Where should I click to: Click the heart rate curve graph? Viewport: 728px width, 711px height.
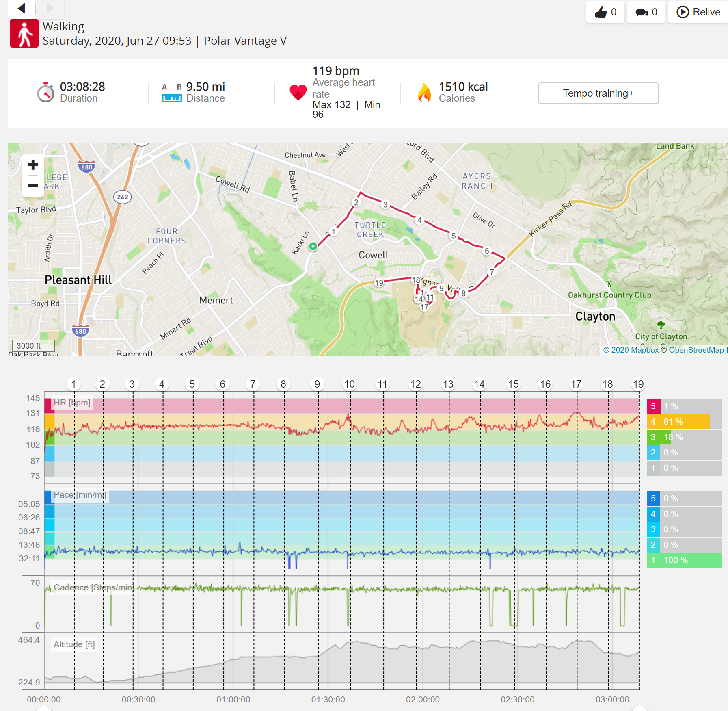(341, 438)
